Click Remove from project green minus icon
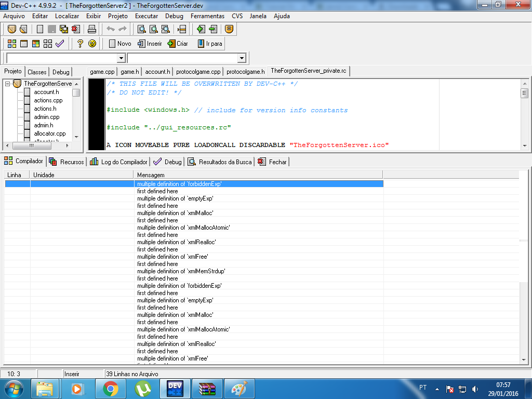The width and height of the screenshot is (532, 399). coord(213,29)
